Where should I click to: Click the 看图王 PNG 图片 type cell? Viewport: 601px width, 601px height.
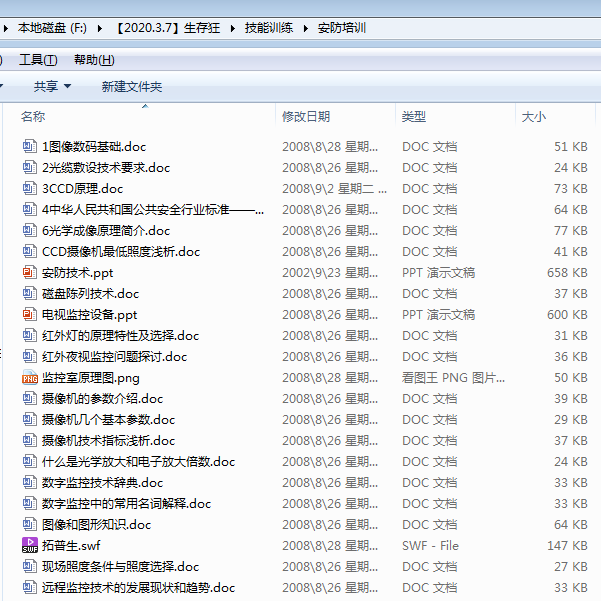click(453, 378)
